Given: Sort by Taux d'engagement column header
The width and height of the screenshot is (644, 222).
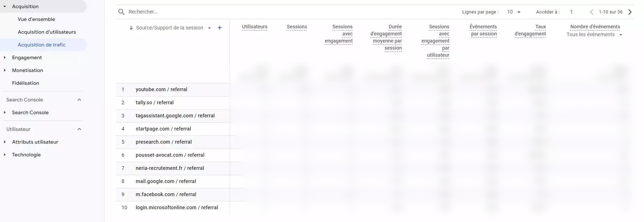Looking at the screenshot, I should point(530,30).
